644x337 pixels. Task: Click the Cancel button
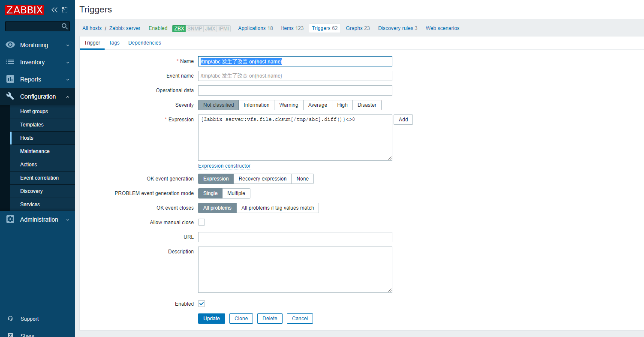300,319
